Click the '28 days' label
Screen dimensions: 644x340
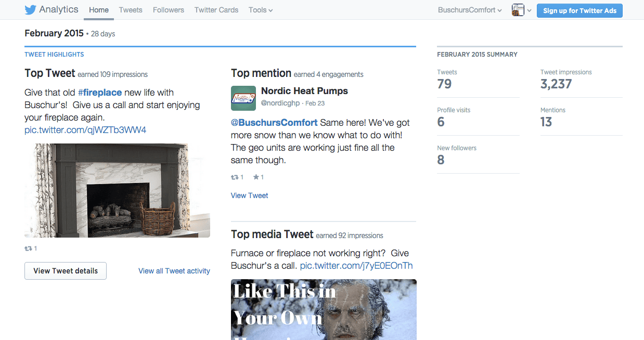(x=103, y=34)
